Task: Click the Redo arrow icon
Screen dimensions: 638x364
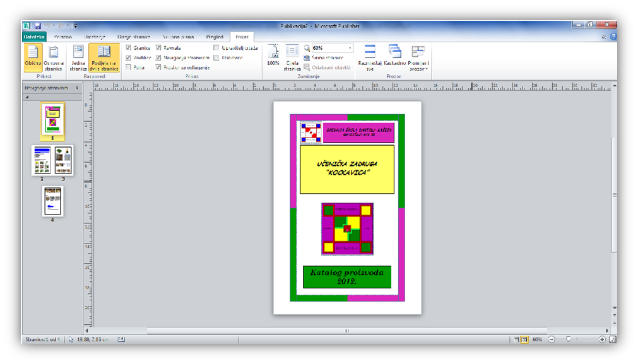Action: 61,26
